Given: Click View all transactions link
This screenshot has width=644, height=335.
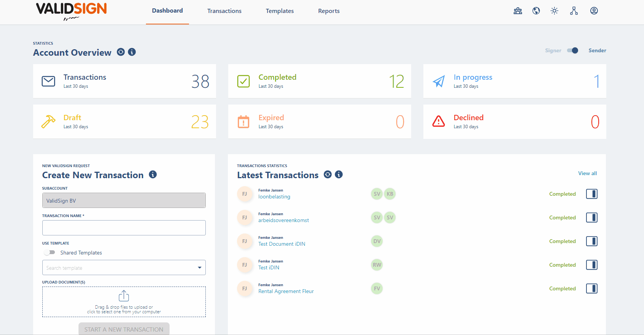Looking at the screenshot, I should pyautogui.click(x=588, y=173).
